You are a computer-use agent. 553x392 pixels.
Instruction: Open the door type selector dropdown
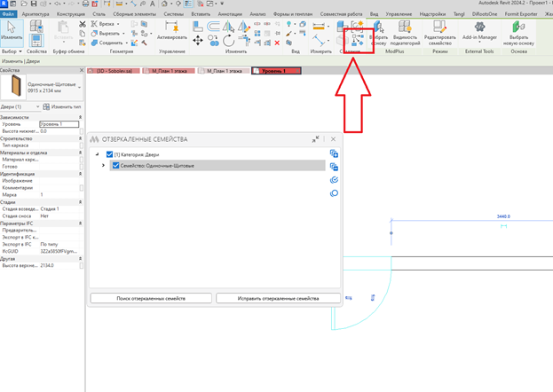point(80,87)
